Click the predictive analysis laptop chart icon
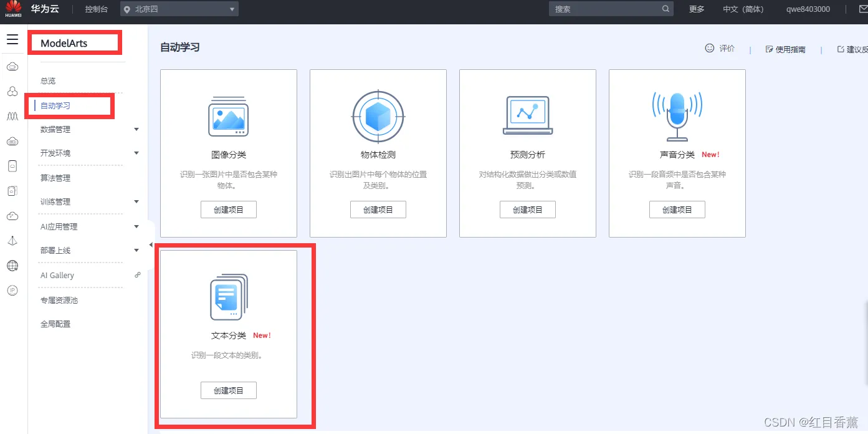 [527, 115]
